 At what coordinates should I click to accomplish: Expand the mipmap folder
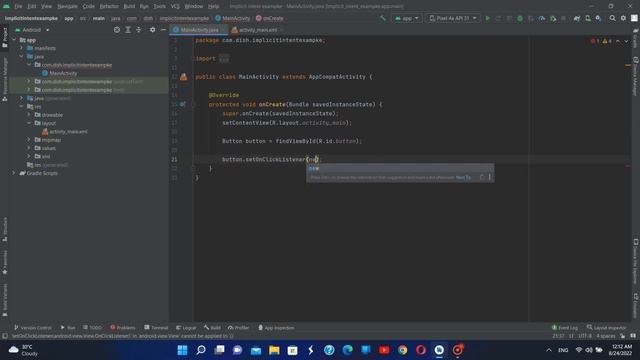click(29, 140)
